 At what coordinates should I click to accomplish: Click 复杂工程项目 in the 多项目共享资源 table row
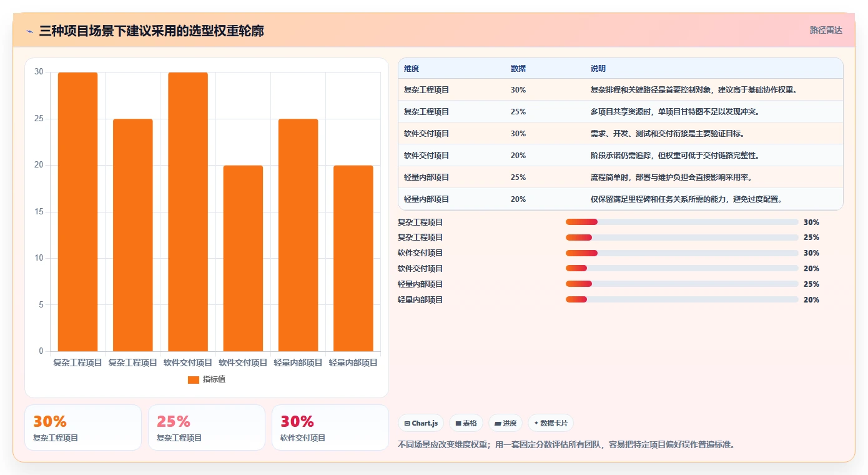[x=427, y=112]
